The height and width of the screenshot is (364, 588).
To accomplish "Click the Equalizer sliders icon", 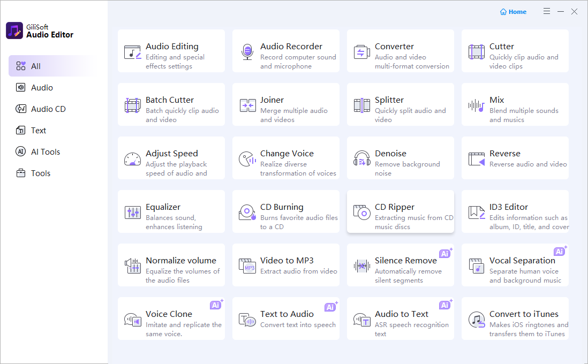I will coord(132,213).
